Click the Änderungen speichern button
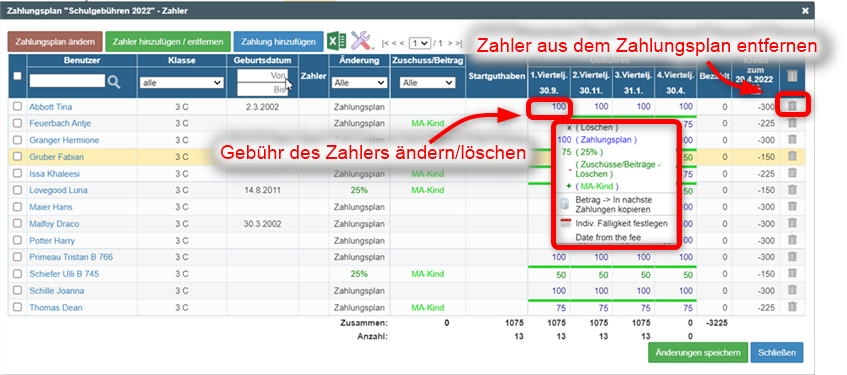 (698, 352)
